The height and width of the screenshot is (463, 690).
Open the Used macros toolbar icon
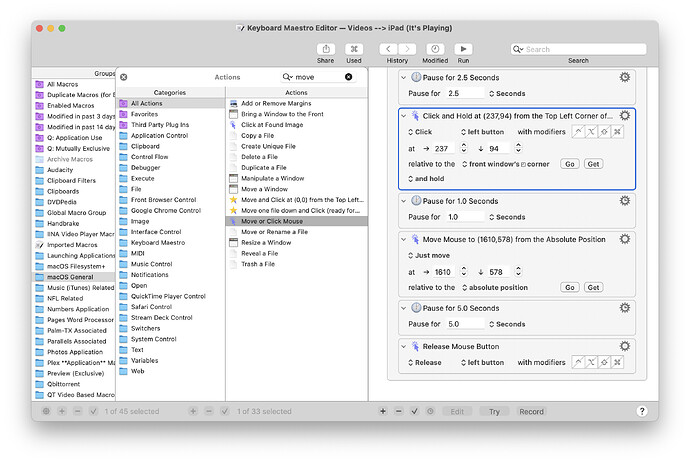[x=354, y=49]
